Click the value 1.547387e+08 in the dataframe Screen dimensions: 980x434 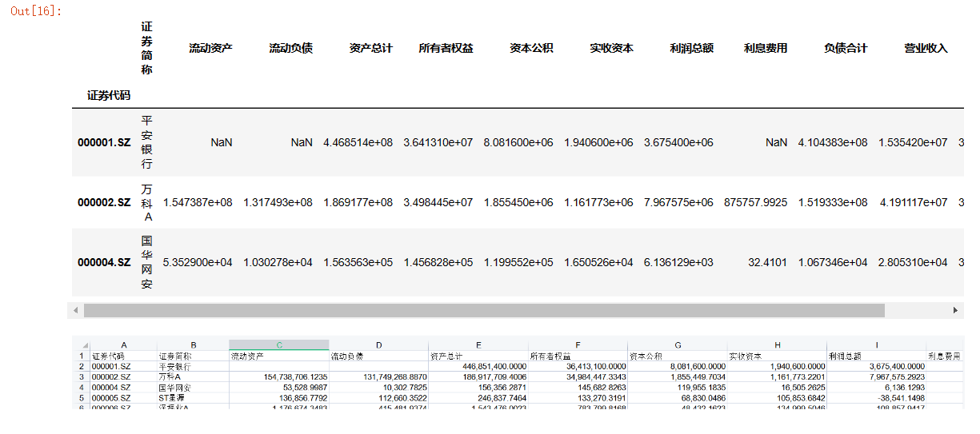tap(198, 202)
